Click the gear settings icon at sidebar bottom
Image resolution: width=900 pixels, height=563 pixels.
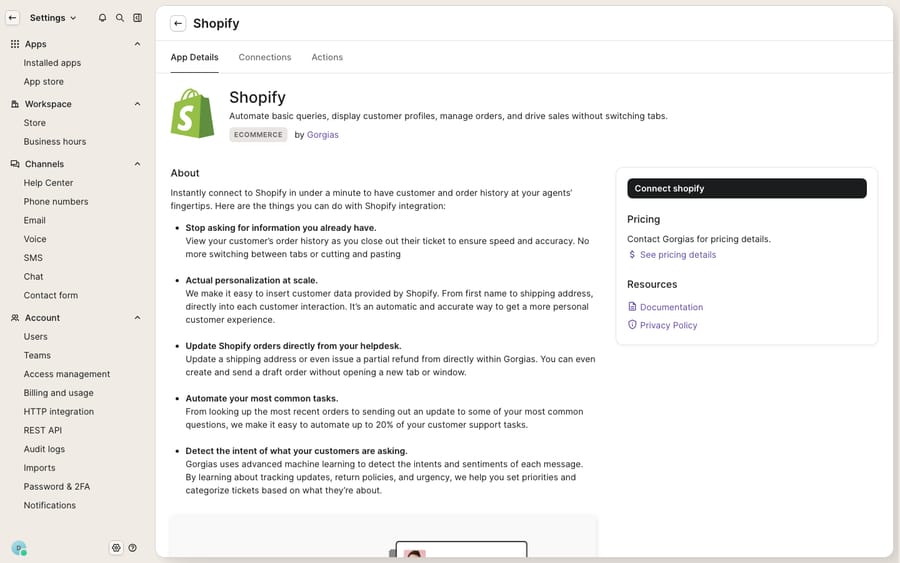point(117,548)
